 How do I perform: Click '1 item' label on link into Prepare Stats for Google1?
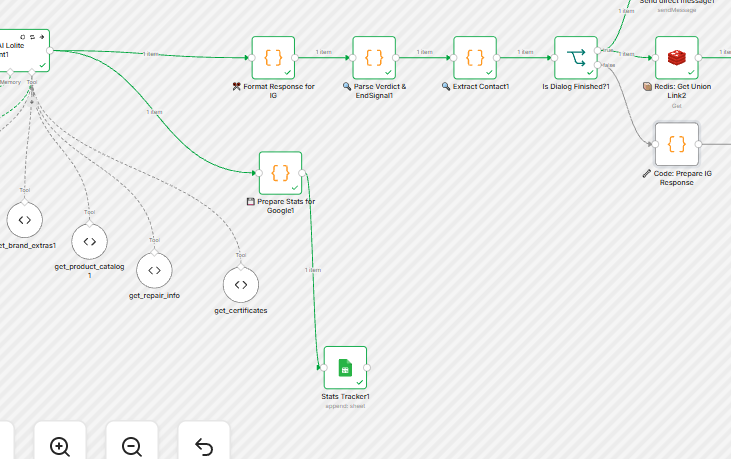[154, 112]
